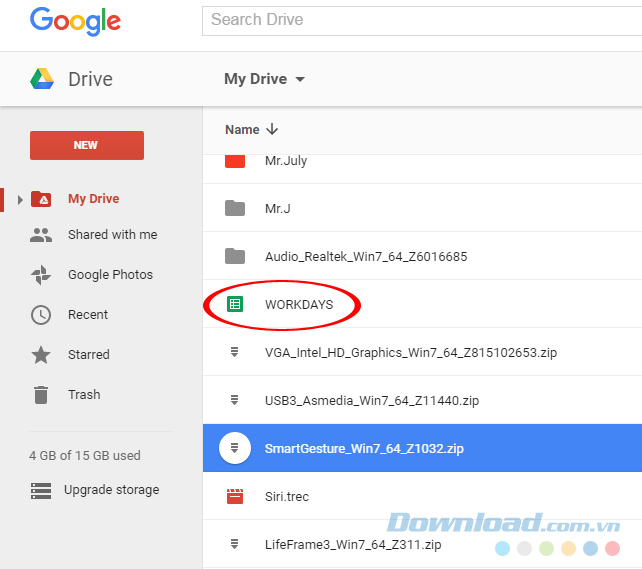
Task: Click the Recent clock icon
Action: 41,315
